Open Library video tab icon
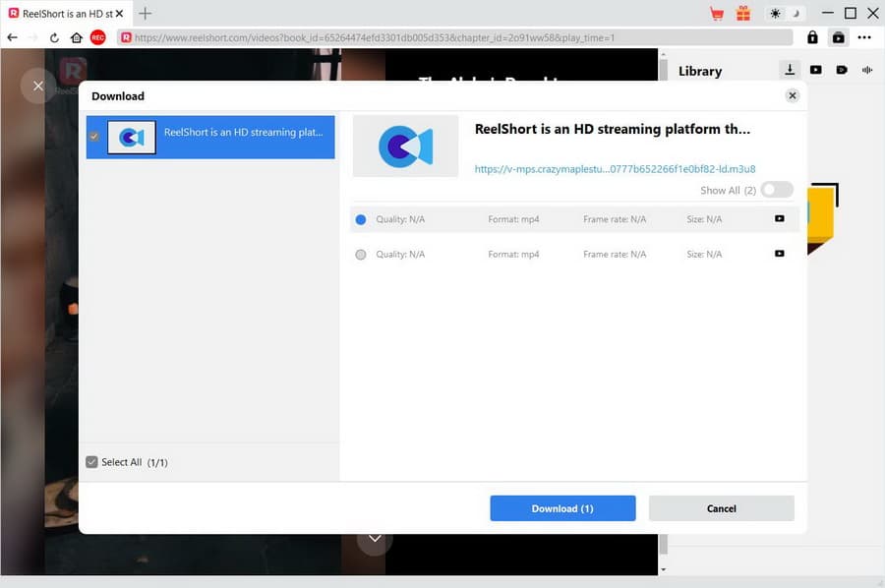885x588 pixels. tap(815, 70)
